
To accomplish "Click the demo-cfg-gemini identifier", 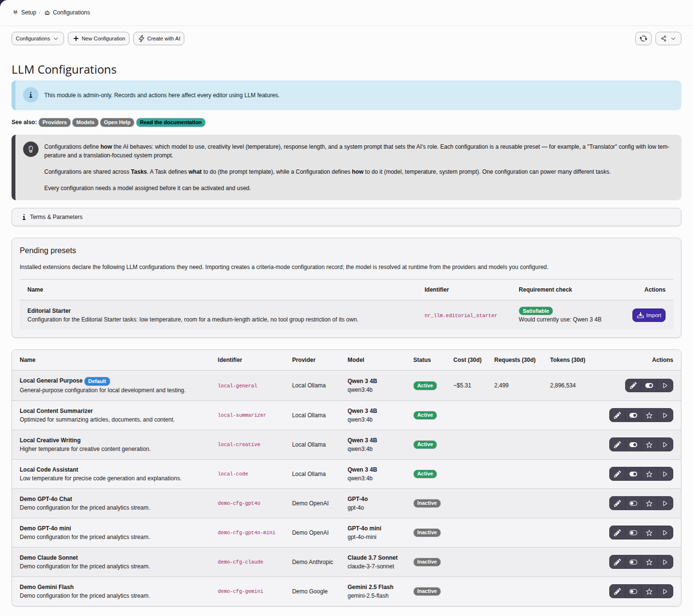I will (x=240, y=591).
